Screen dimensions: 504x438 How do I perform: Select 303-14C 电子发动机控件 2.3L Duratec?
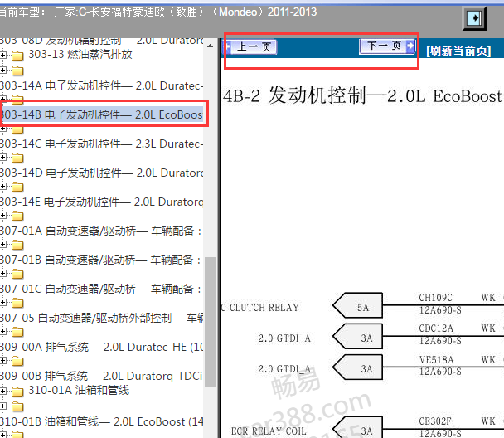point(102,144)
